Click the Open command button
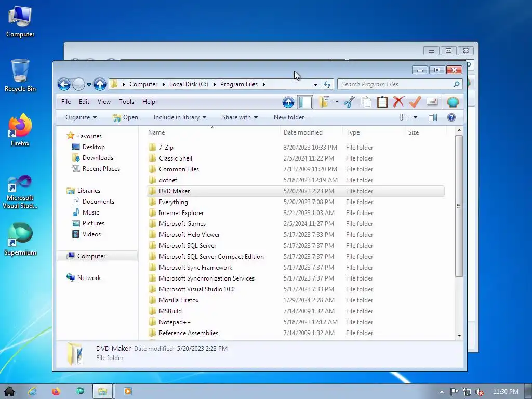Viewport: 532px width, 399px height. [125, 117]
